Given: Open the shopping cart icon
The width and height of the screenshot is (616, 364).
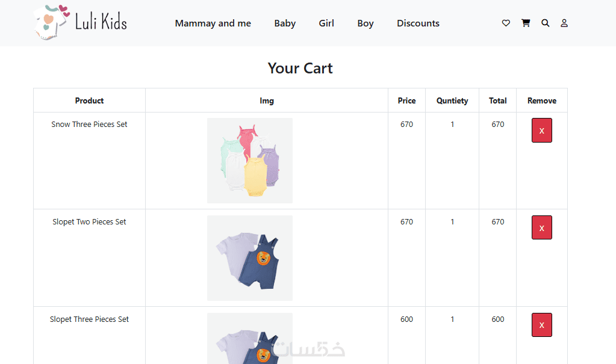Looking at the screenshot, I should click(526, 23).
